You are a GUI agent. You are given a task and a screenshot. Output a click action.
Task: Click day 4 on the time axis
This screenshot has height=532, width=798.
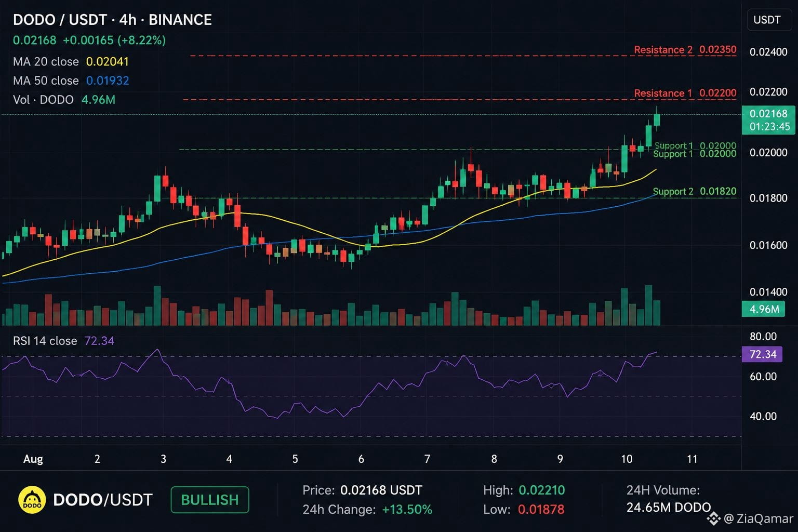(229, 459)
